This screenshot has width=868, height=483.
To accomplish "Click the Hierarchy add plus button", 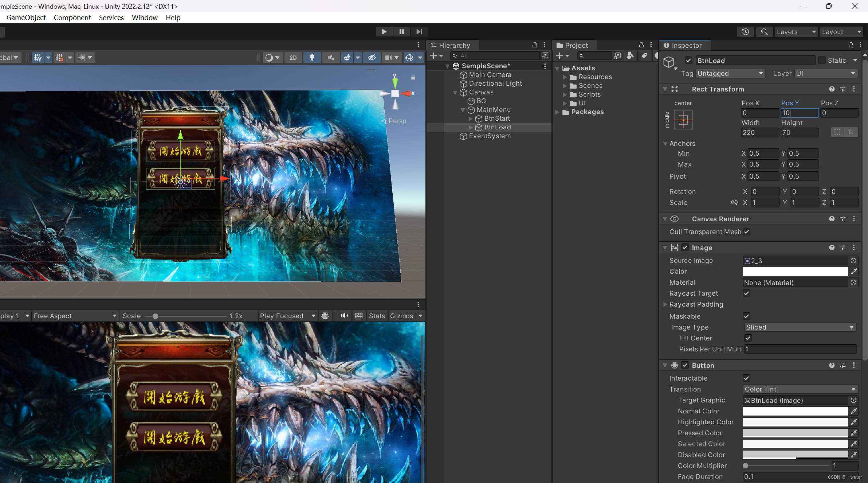I will pyautogui.click(x=433, y=56).
